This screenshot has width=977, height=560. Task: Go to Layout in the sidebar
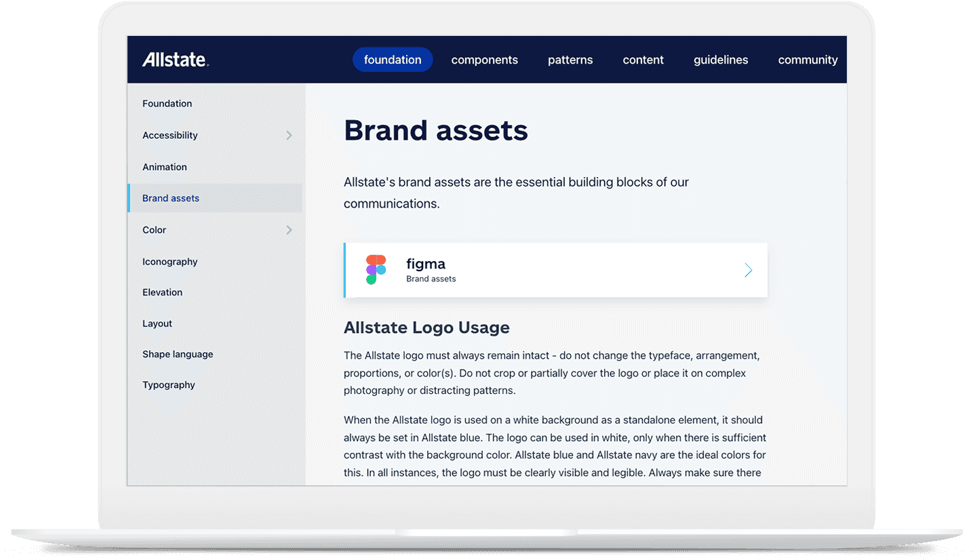(157, 323)
